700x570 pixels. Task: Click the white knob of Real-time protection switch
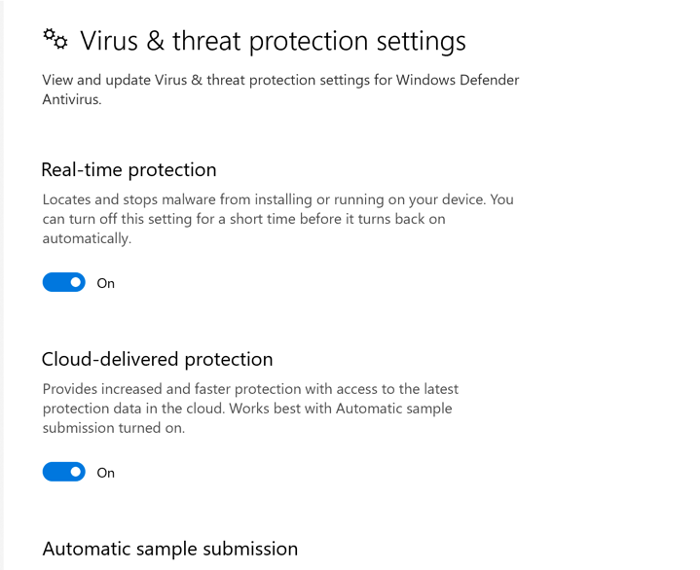[x=76, y=282]
